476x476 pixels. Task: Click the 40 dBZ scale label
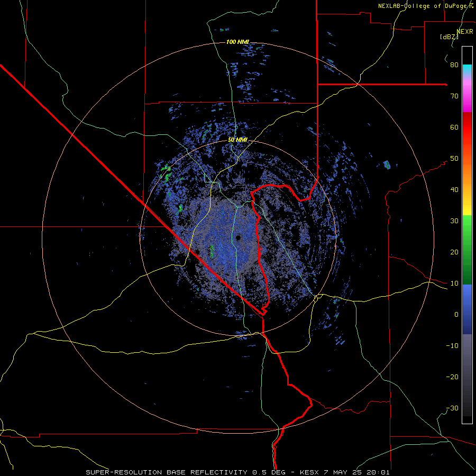click(x=454, y=190)
